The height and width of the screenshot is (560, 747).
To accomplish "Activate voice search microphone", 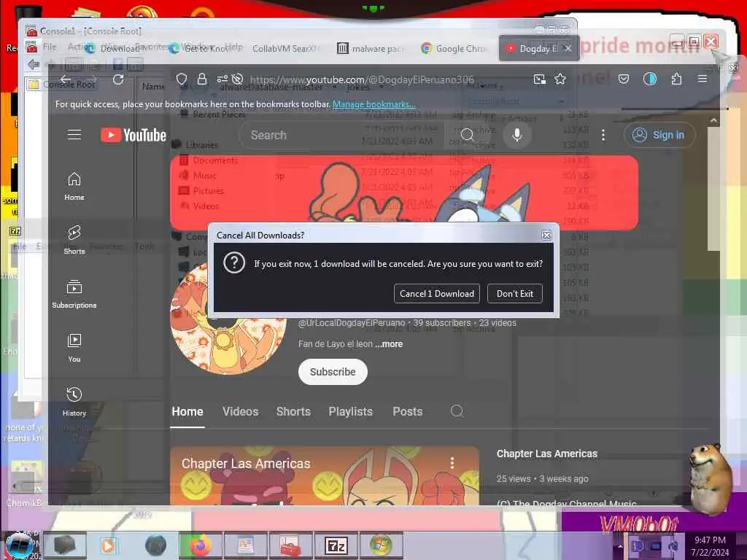I will pos(517,135).
